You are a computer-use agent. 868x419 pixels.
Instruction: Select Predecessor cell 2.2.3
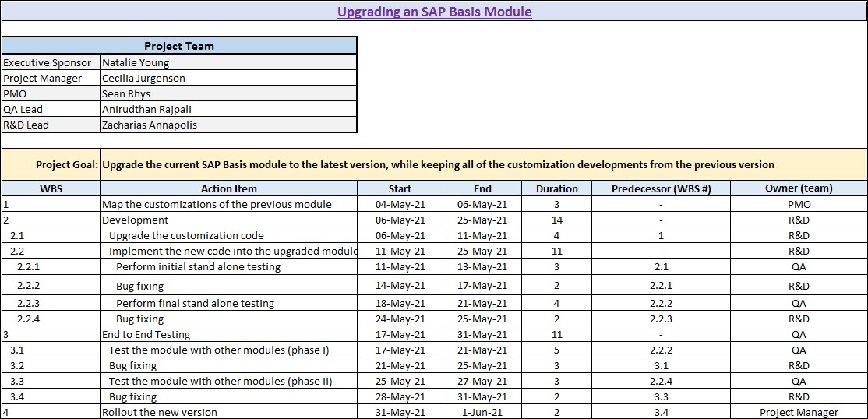coord(661,319)
